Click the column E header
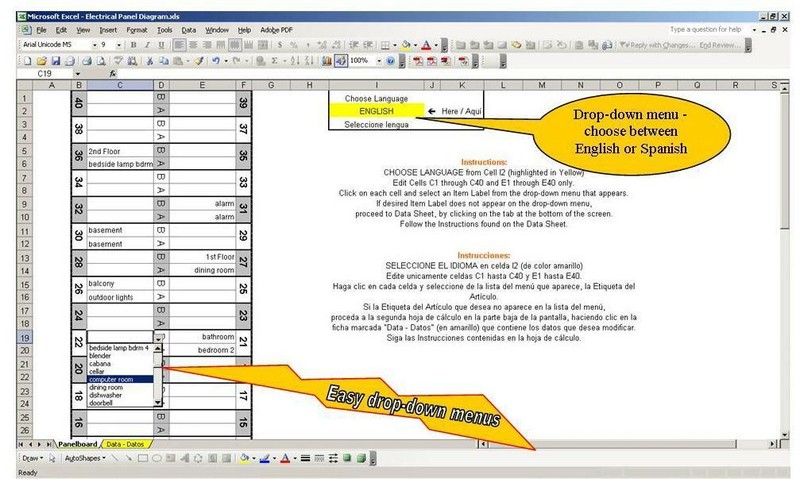 tap(202, 85)
